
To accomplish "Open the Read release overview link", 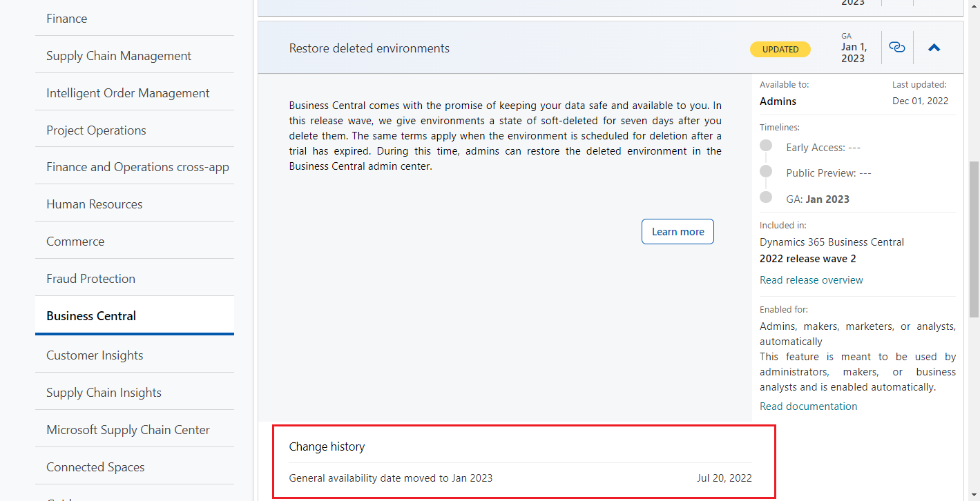I will click(x=811, y=279).
